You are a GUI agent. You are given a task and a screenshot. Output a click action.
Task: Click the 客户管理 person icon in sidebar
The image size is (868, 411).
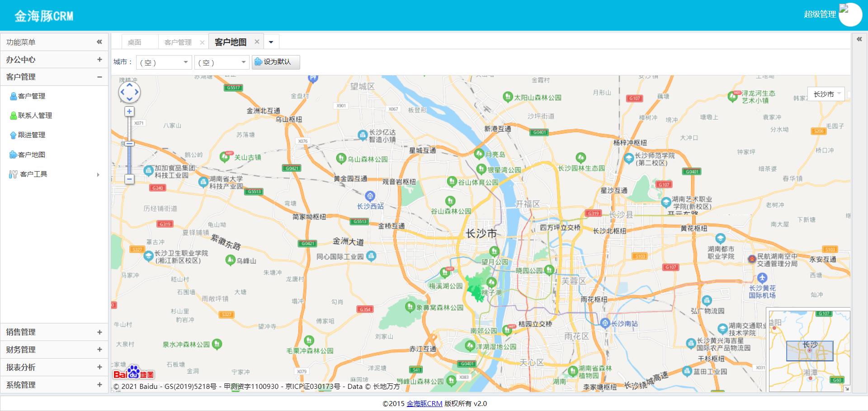(x=14, y=96)
